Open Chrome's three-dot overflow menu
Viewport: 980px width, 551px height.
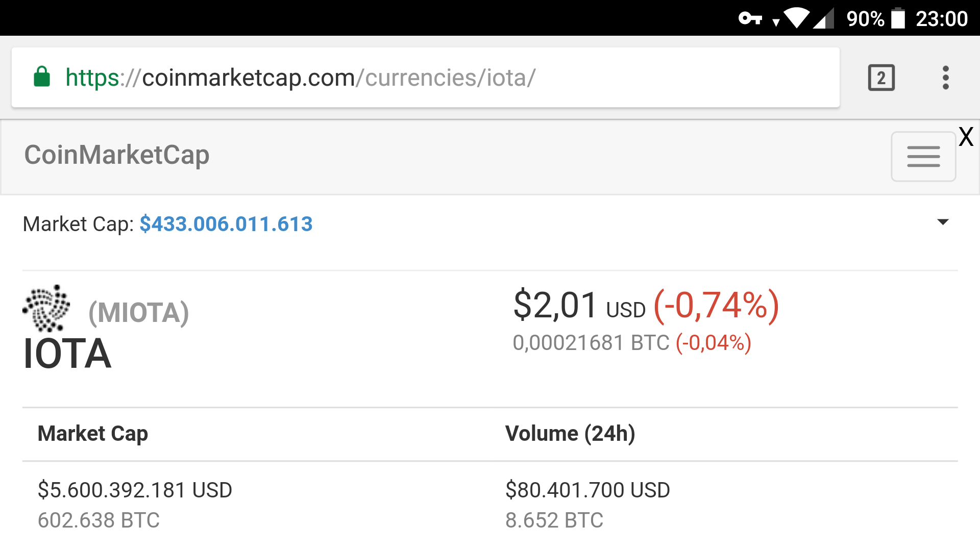(945, 78)
